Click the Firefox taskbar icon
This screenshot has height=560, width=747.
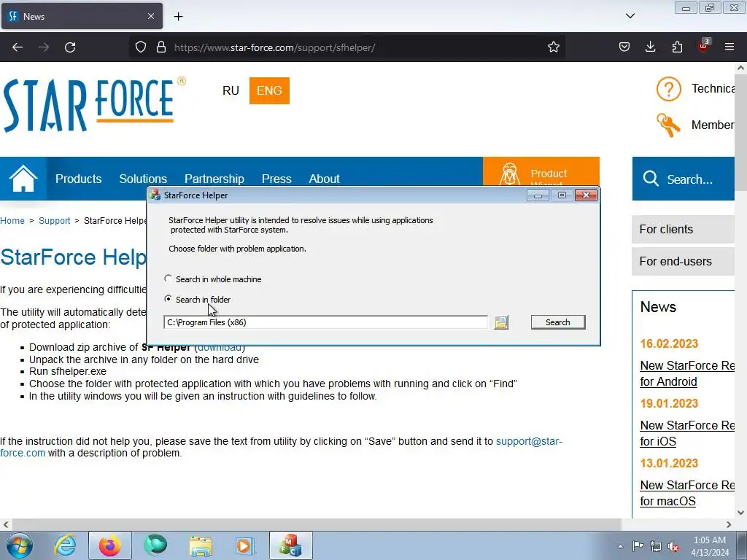[109, 545]
